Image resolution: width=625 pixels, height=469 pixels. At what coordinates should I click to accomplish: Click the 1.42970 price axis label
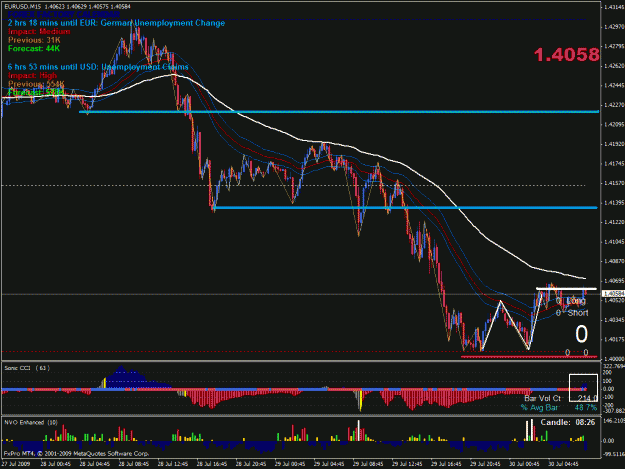[x=614, y=27]
